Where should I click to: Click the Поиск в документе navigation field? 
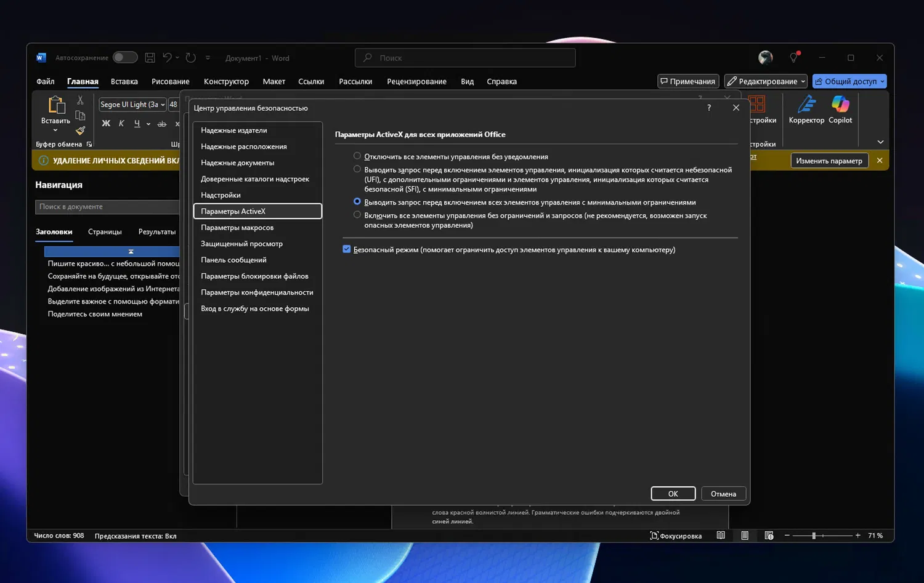[108, 207]
